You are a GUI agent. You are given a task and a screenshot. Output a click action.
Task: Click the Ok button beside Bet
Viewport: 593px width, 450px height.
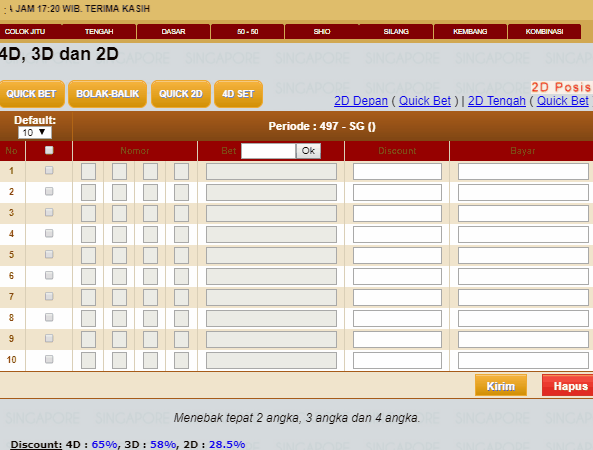[308, 151]
